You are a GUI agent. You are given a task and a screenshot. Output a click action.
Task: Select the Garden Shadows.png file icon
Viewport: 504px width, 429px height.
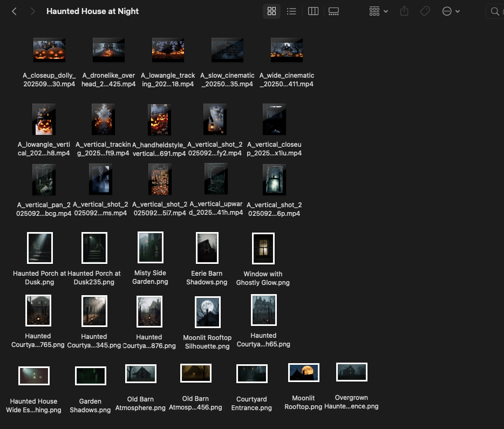click(x=90, y=376)
